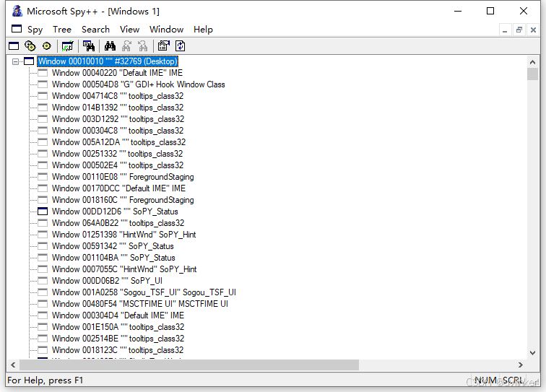Click the window icon of the Desktop root node
This screenshot has width=546, height=392.
pyautogui.click(x=29, y=61)
